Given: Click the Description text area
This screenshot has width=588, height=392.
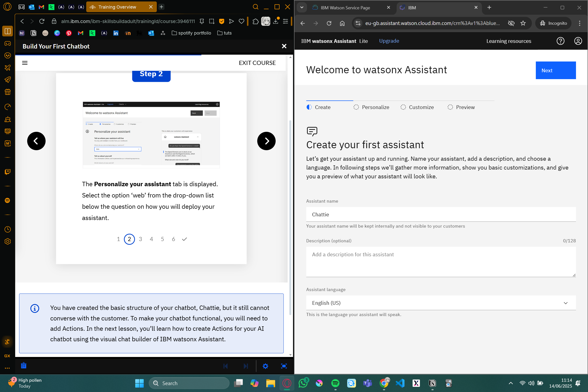Looking at the screenshot, I should [x=441, y=262].
